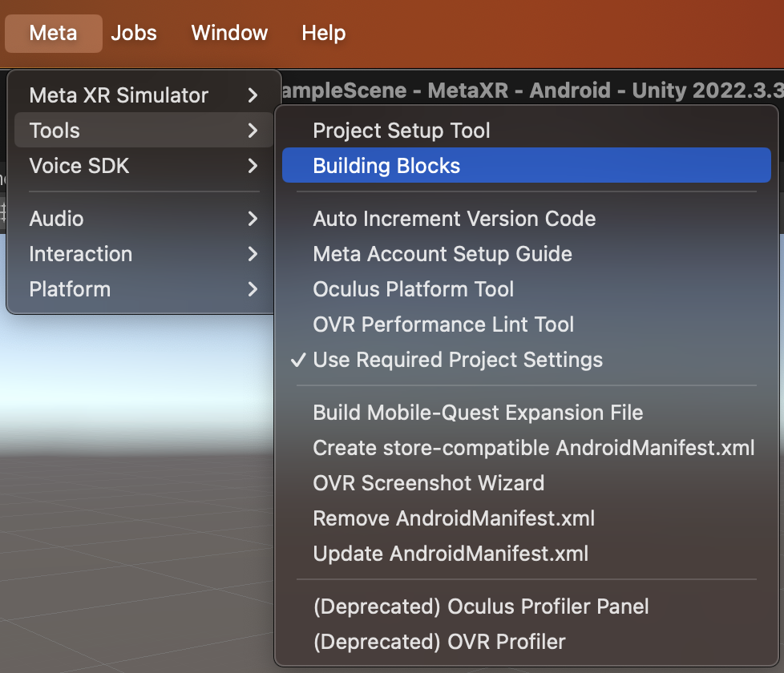Choose Auto Increment Version Code
Viewport: 784px width, 673px height.
(x=454, y=219)
